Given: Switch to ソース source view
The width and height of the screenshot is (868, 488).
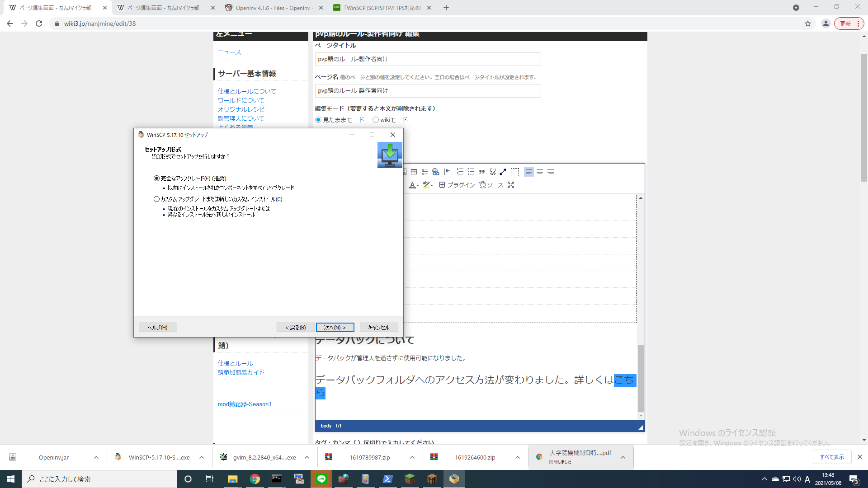Looking at the screenshot, I should [x=491, y=185].
